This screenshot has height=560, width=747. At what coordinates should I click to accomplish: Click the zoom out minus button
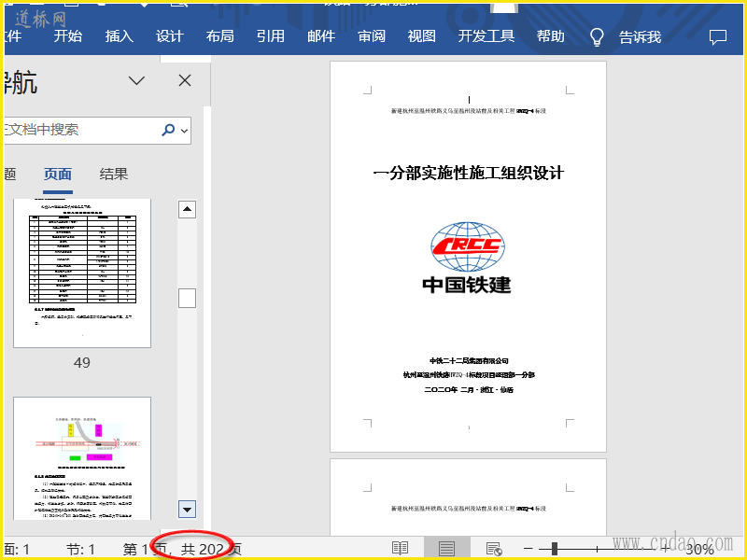pyautogui.click(x=528, y=549)
